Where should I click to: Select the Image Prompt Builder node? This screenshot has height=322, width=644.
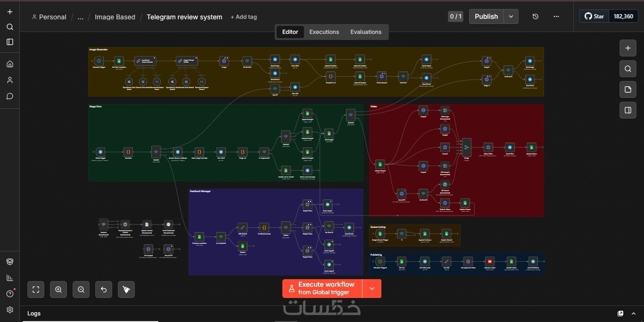[187, 61]
